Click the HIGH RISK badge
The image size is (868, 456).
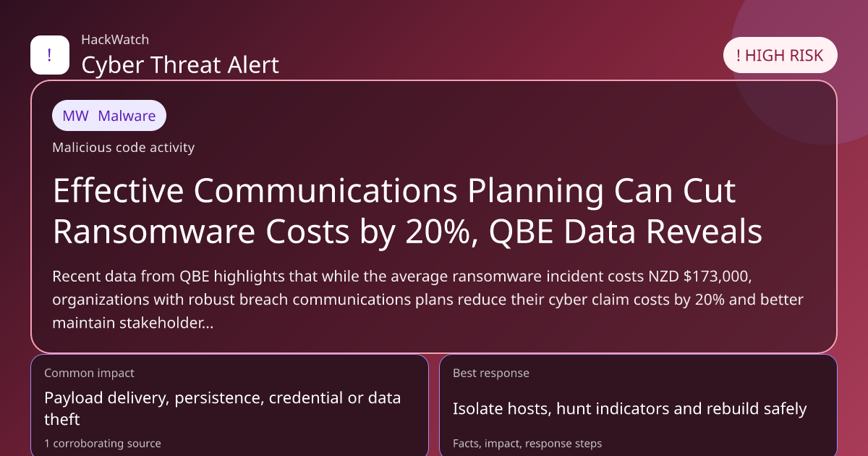point(780,55)
